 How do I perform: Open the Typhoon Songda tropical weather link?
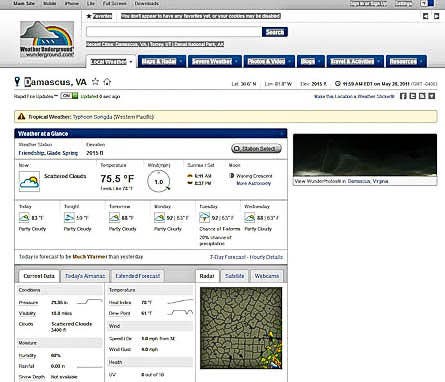tap(113, 117)
